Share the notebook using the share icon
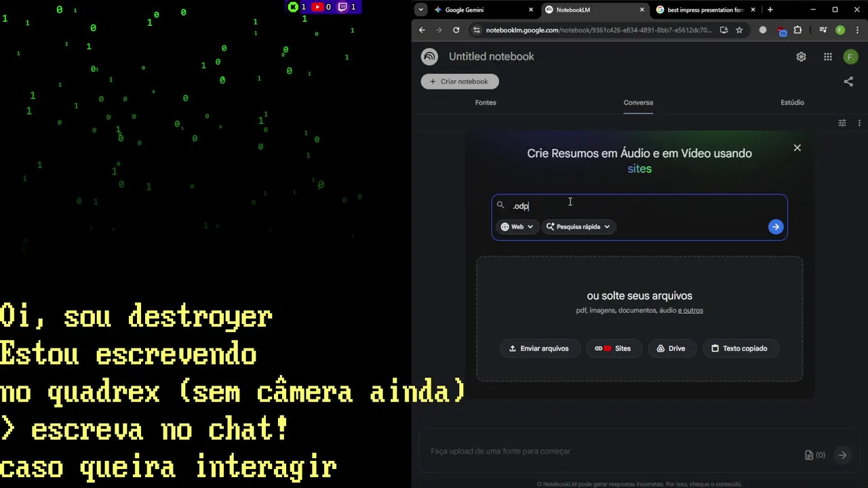 point(848,81)
